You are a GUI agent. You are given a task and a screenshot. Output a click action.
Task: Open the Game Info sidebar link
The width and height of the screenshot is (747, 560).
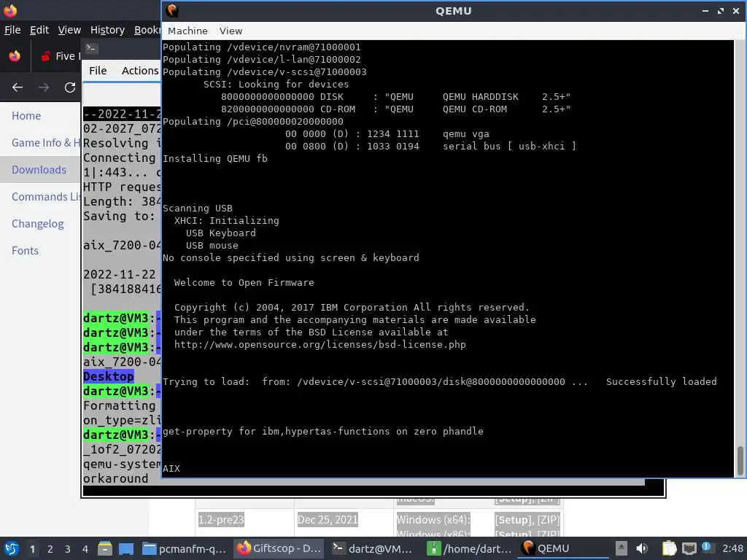pos(46,143)
